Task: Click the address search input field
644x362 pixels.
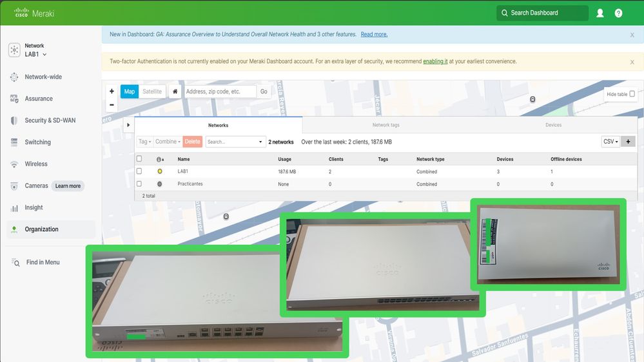Action: (219, 91)
